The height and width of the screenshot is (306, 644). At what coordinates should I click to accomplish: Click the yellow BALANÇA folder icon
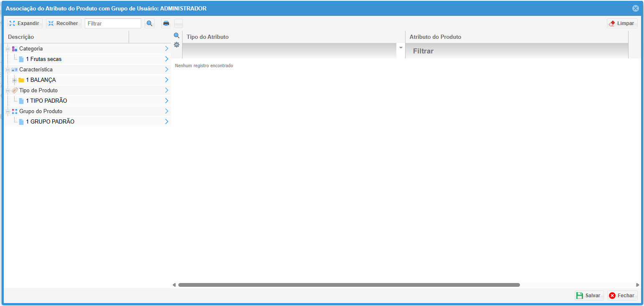pyautogui.click(x=21, y=80)
